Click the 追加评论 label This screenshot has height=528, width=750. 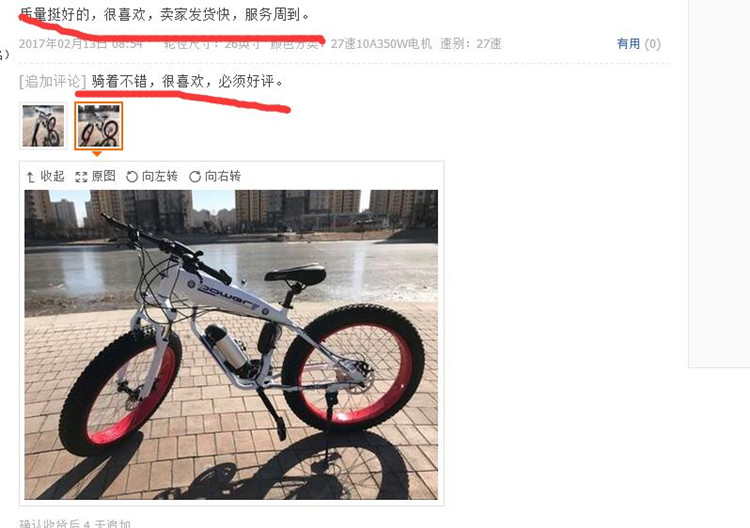pos(53,81)
